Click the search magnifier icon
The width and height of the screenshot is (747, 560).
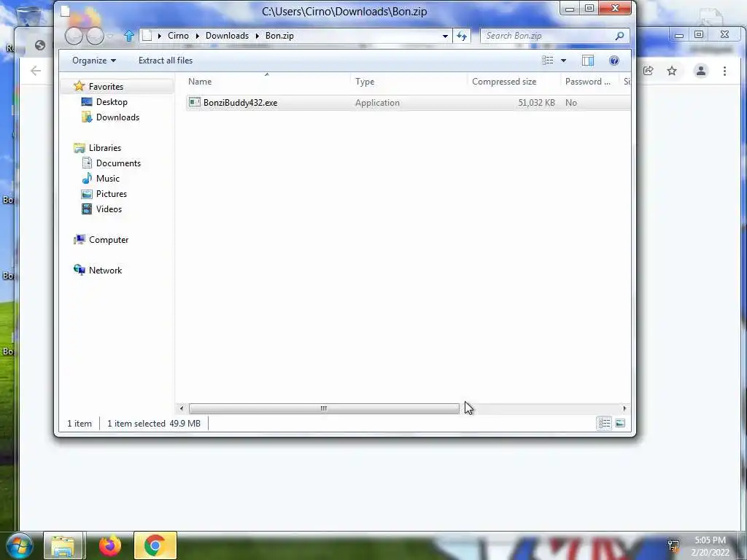coord(619,36)
